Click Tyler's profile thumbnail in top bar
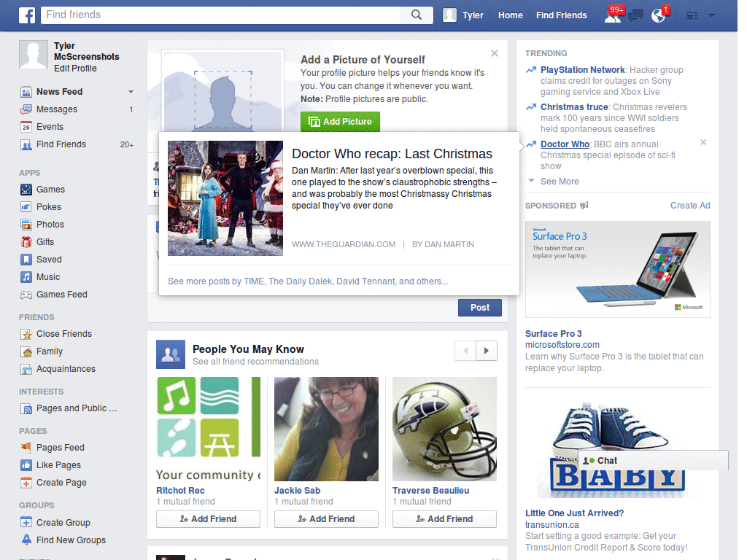Viewport: 747px width, 560px height. (449, 15)
